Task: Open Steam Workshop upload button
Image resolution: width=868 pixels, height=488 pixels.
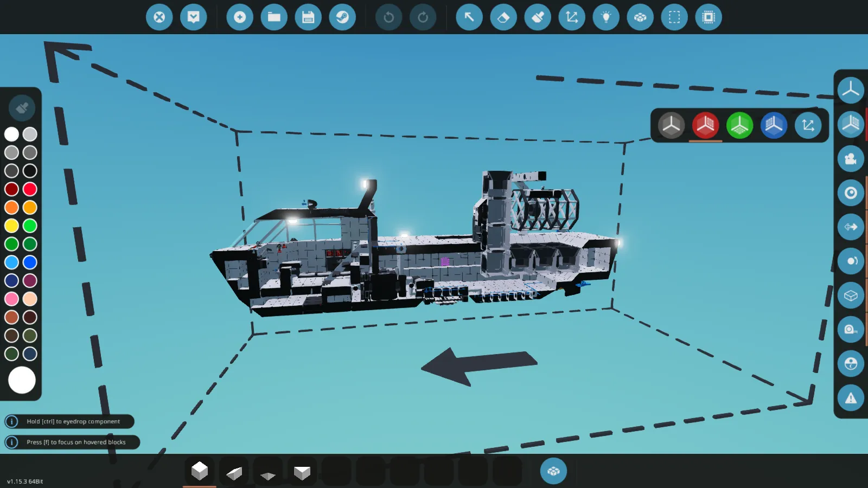Action: [x=342, y=17]
